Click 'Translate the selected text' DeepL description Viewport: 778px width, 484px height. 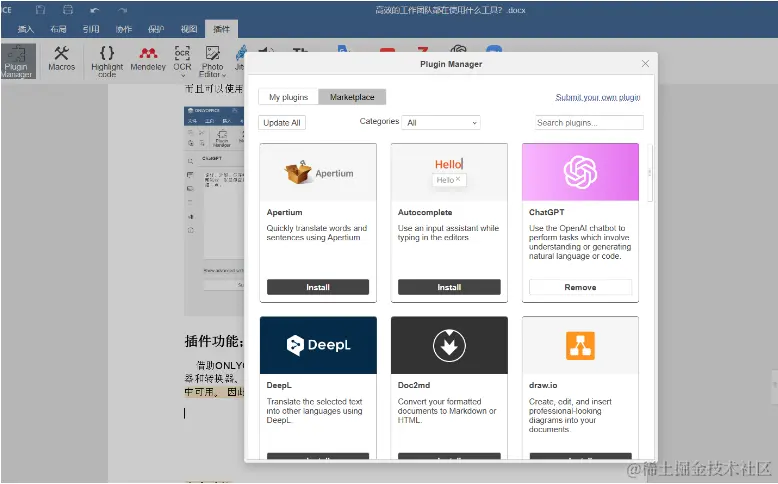[x=314, y=411]
